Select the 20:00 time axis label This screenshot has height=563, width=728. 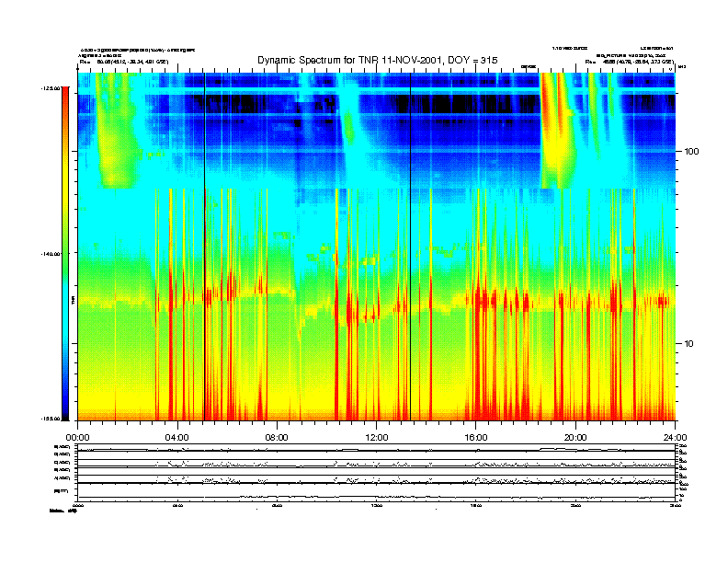[575, 438]
